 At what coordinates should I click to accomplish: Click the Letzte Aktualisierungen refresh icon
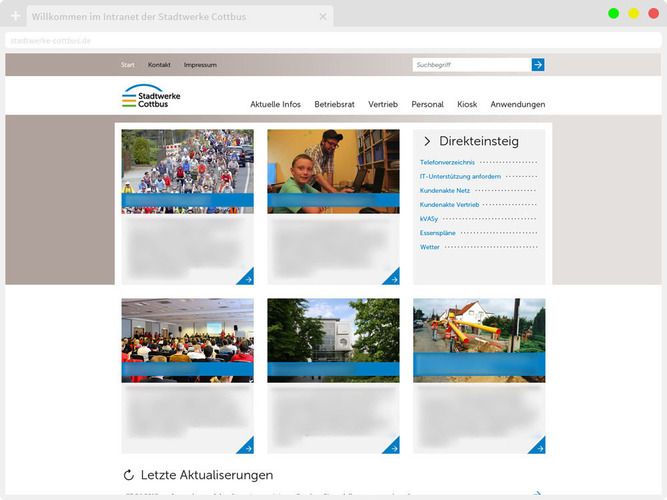[128, 475]
